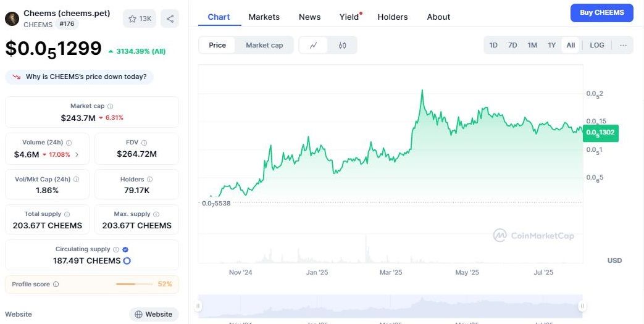Click globe icon in Website button
The image size is (644, 324).
tap(139, 314)
